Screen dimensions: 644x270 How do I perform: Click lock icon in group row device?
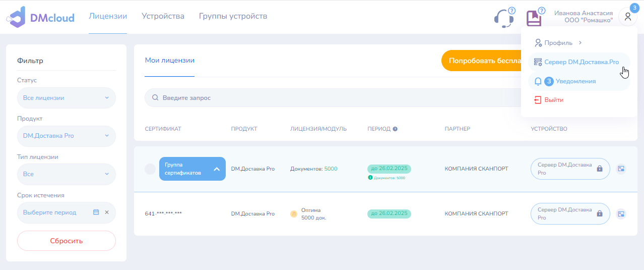pyautogui.click(x=600, y=169)
